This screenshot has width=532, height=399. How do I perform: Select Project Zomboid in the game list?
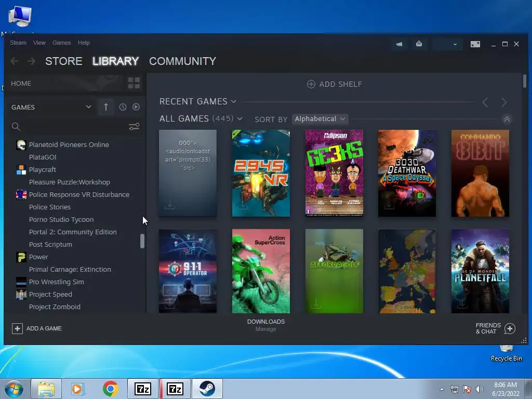coord(55,307)
